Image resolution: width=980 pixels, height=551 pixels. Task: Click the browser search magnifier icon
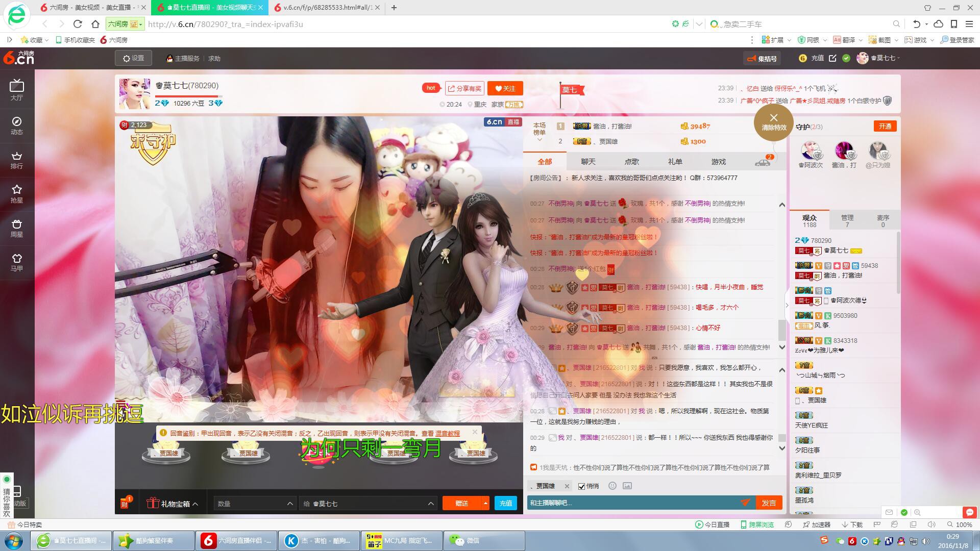coord(896,23)
